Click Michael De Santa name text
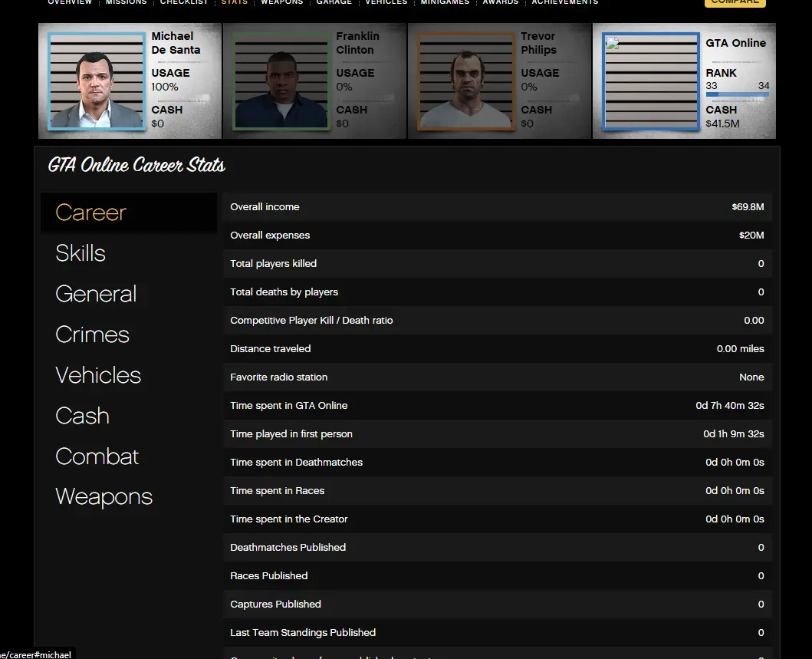Screen dimensions: 812x659 (176, 43)
